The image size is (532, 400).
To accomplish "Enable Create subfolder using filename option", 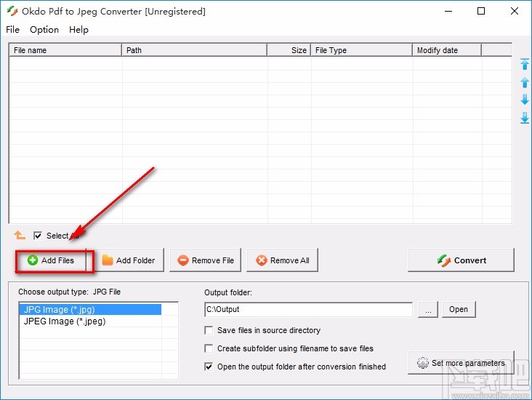I will pyautogui.click(x=209, y=348).
